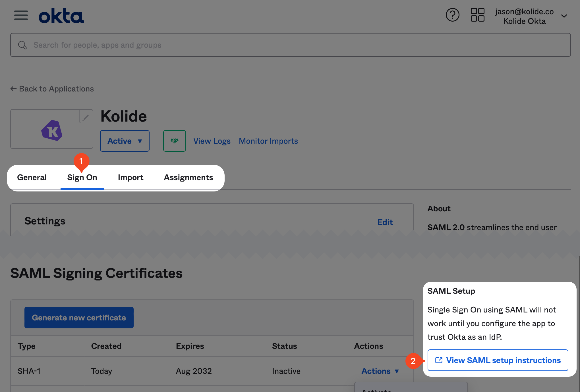Open View Logs link

pos(212,141)
